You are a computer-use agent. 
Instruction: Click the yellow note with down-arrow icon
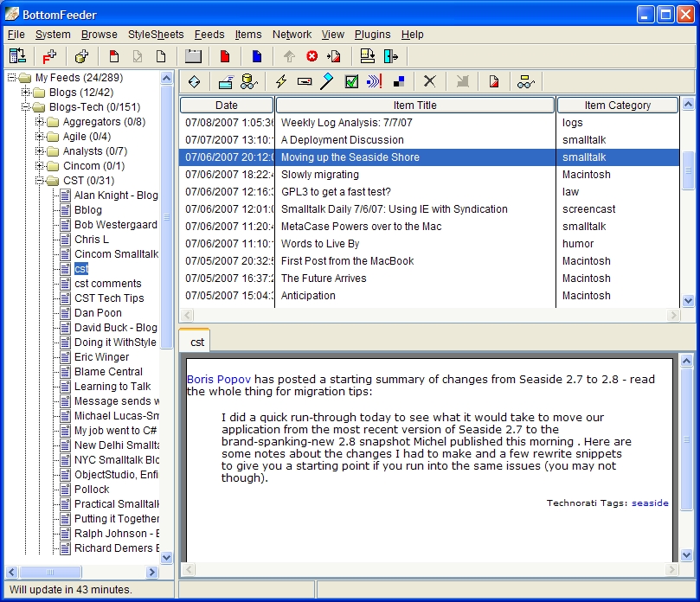pyautogui.click(x=368, y=56)
